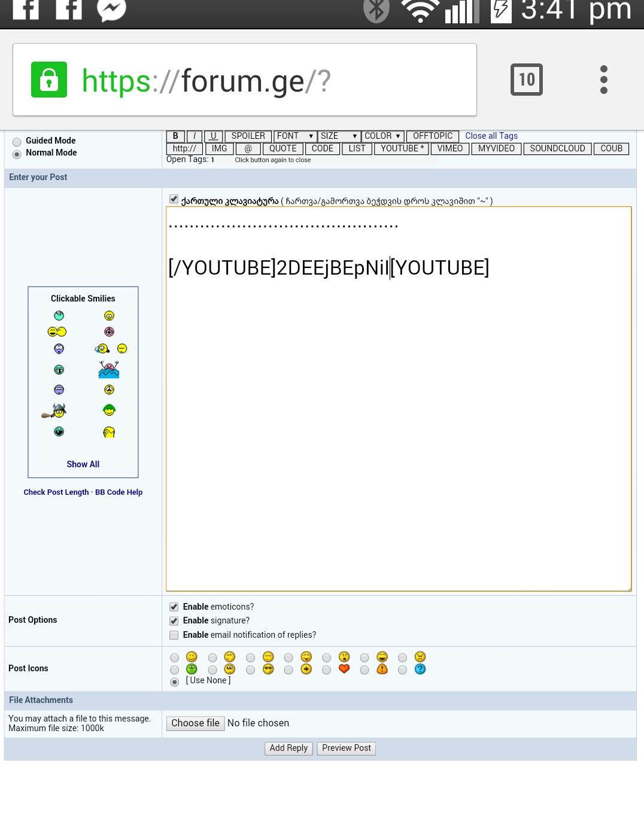The image size is (644, 840).
Task: Insert the teal bandaged-head smiley
Action: coord(59,315)
